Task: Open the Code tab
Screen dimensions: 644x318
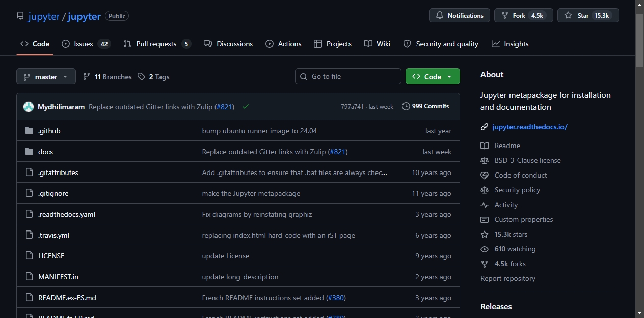Action: [35, 44]
